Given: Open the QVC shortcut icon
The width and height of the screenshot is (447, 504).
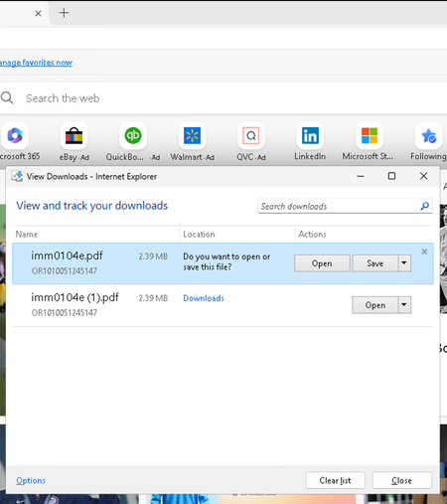Looking at the screenshot, I should (x=251, y=135).
